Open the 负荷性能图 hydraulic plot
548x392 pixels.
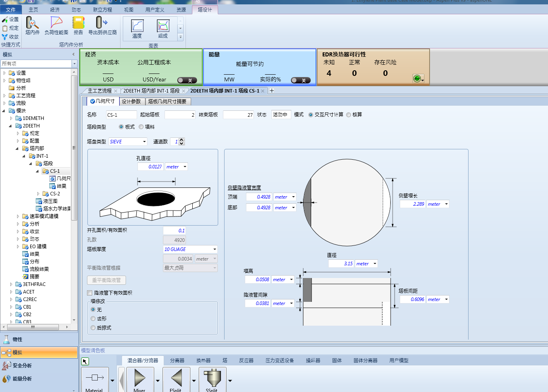click(56, 25)
